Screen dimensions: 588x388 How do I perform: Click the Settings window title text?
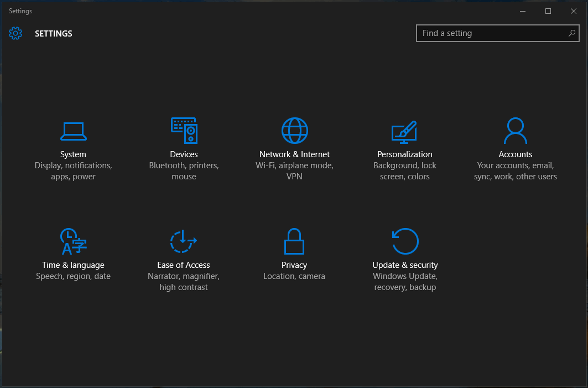tap(20, 11)
